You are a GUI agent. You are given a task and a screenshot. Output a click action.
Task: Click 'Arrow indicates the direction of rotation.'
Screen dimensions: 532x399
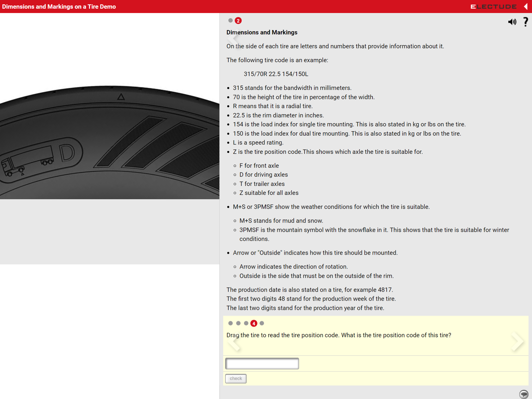293,267
